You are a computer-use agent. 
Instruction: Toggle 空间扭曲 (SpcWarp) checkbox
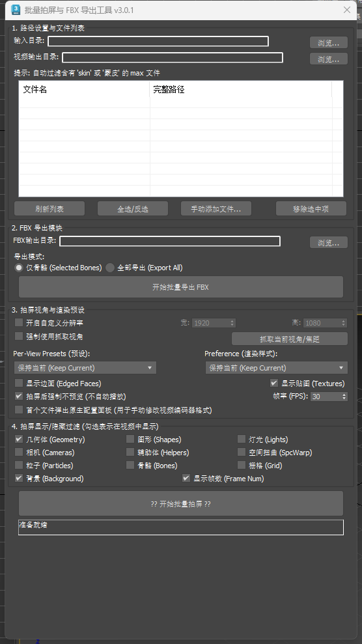(242, 452)
